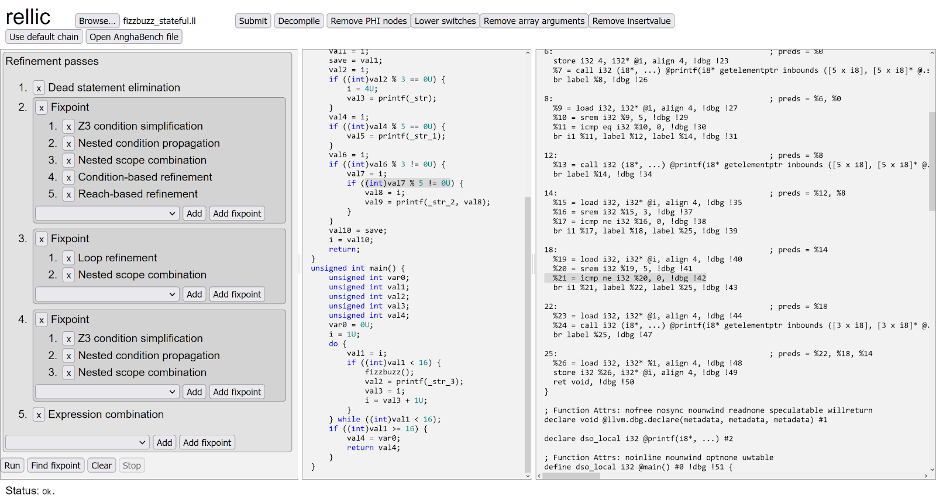Remove Dead statement elimination pass with x
This screenshot has height=504, width=936.
click(38, 88)
